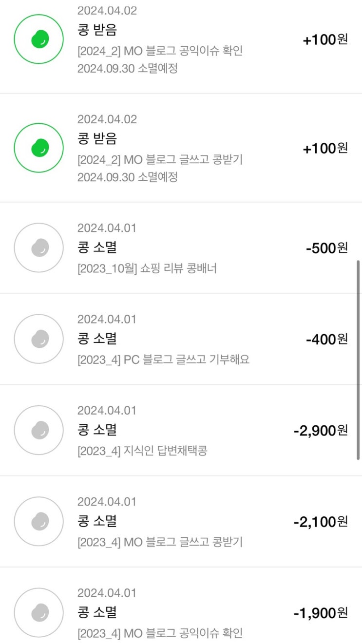Click green bean icon for 공익이슈 확인 +100원
Image resolution: width=362 pixels, height=644 pixels.
tap(38, 38)
